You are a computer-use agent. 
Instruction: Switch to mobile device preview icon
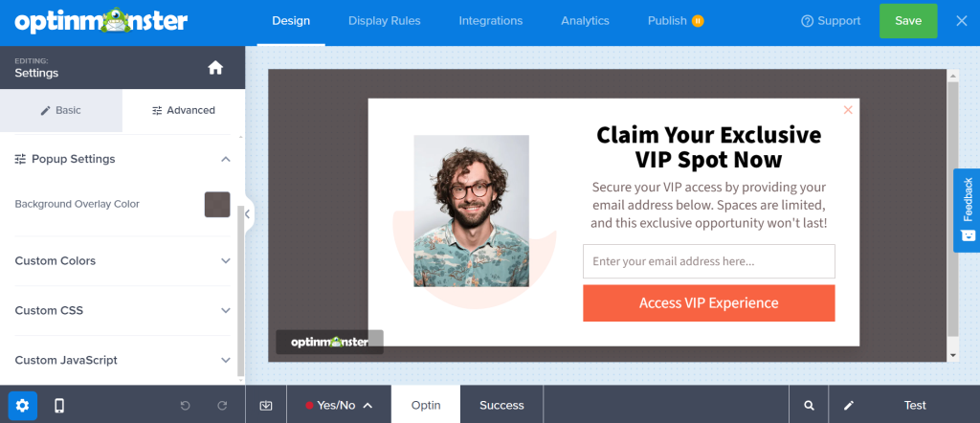59,406
